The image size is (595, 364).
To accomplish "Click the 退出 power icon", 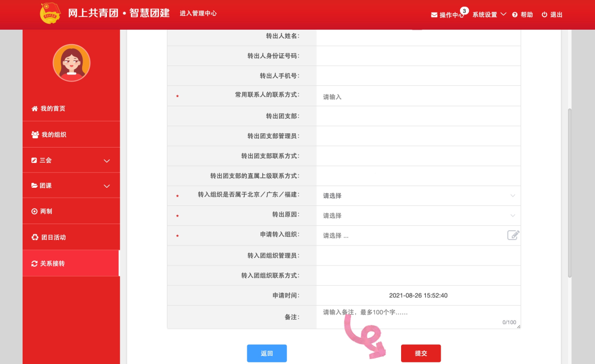I will pos(545,14).
